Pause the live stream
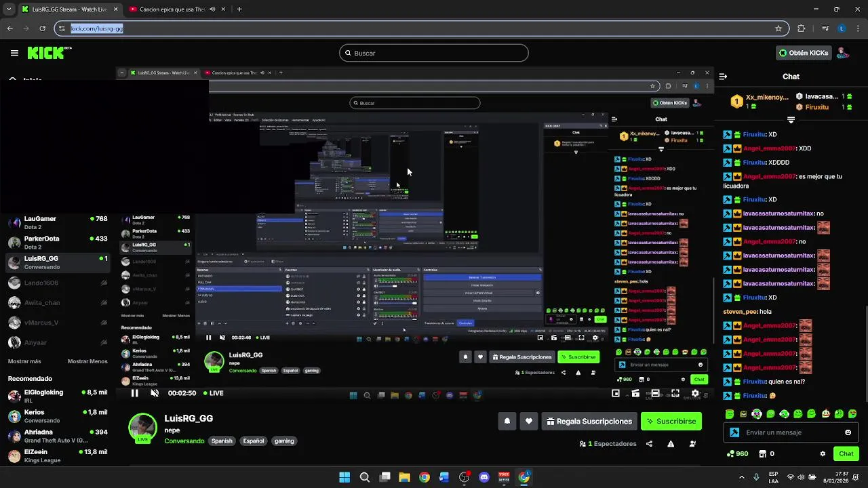 coord(134,393)
